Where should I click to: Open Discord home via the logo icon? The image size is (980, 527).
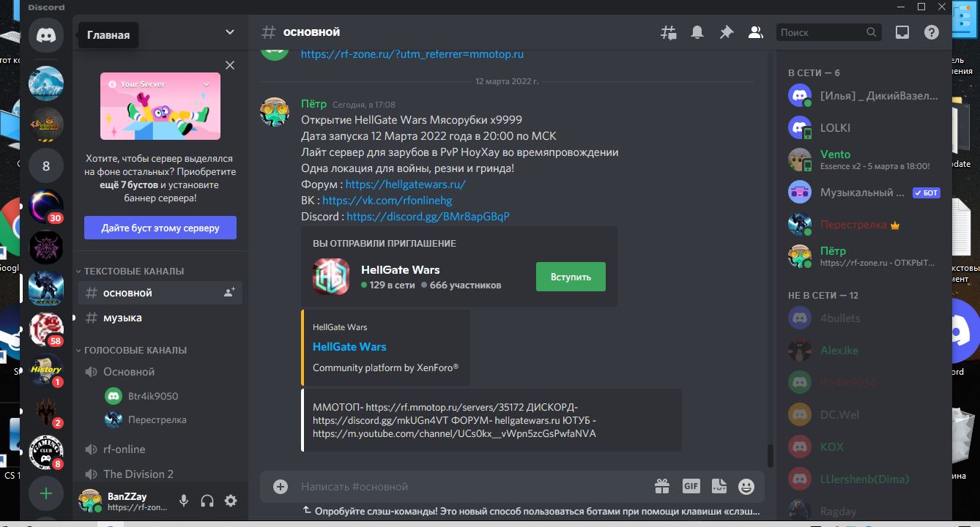(x=46, y=35)
